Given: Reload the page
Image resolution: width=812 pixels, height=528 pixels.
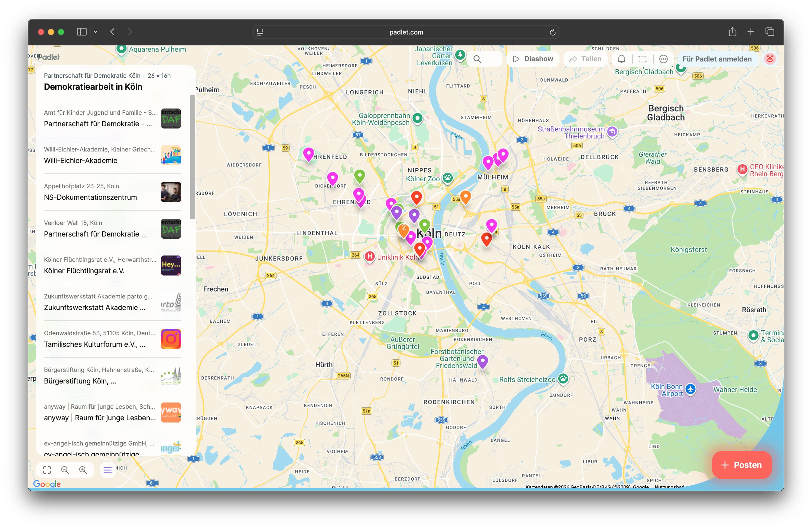Looking at the screenshot, I should point(552,32).
